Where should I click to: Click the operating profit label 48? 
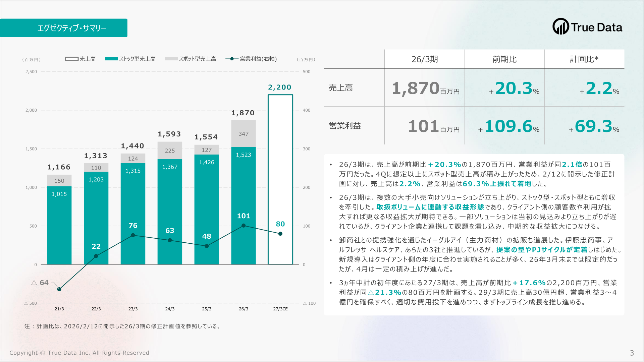click(207, 236)
